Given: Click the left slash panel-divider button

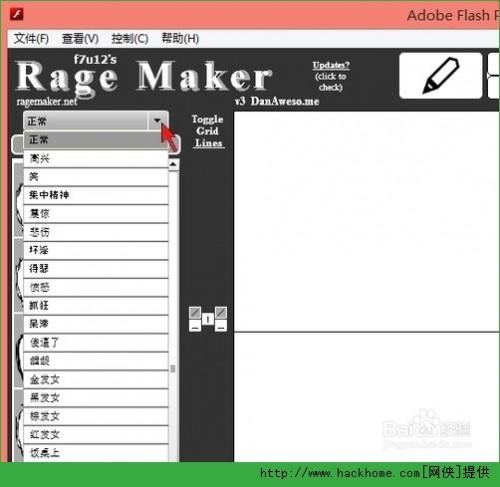Looking at the screenshot, I should click(x=195, y=313).
